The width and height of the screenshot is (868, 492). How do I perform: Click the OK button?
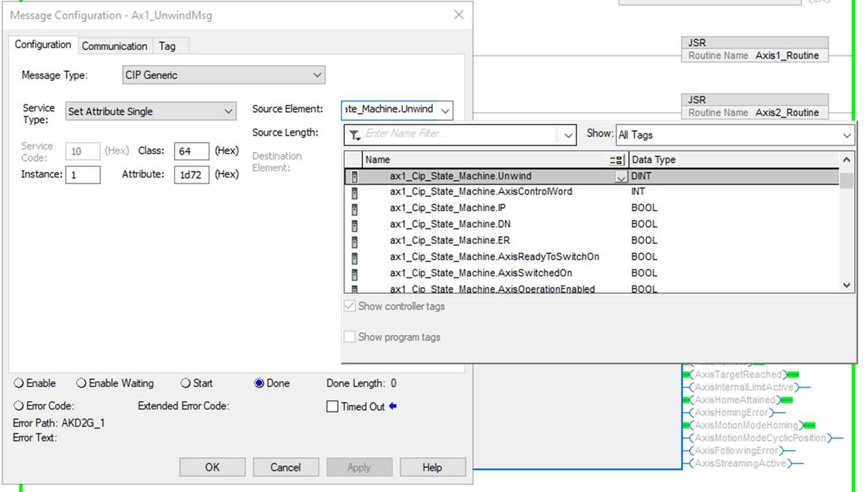(x=212, y=467)
